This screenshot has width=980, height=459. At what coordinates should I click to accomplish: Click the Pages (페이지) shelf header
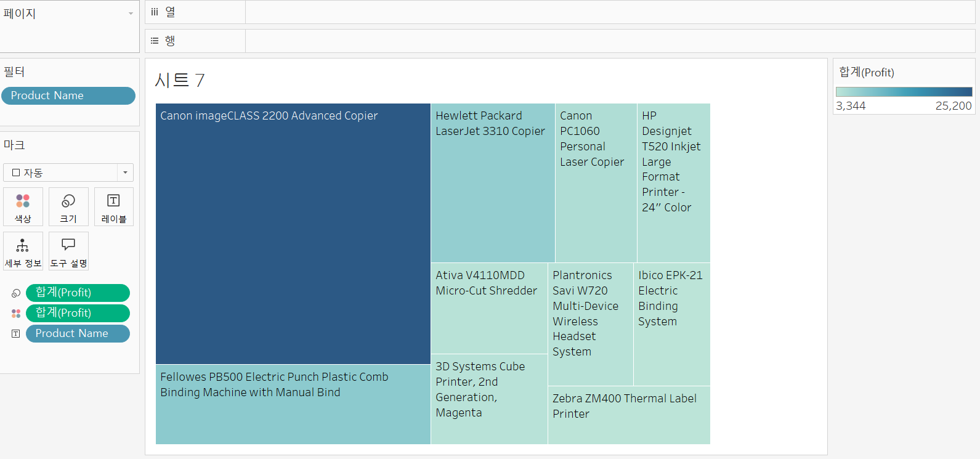[20, 14]
